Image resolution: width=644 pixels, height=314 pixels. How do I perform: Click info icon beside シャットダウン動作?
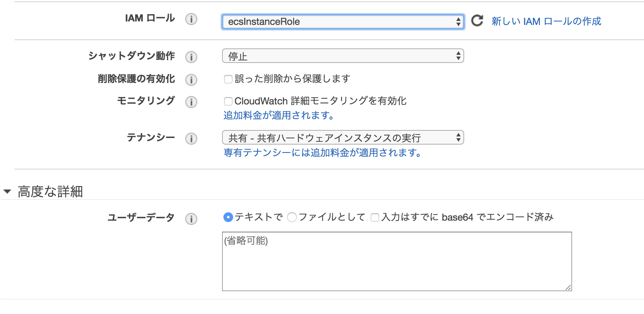(x=191, y=57)
